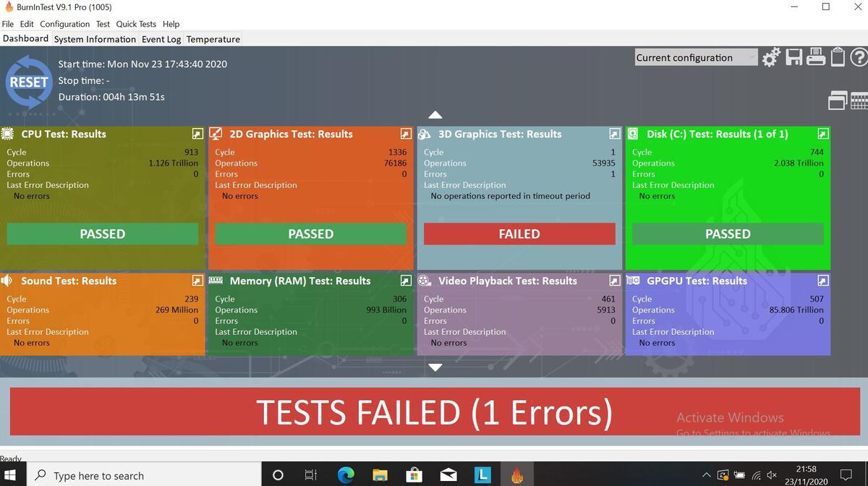
Task: Click the Duration 004h 13m 51s text
Action: pyautogui.click(x=111, y=97)
